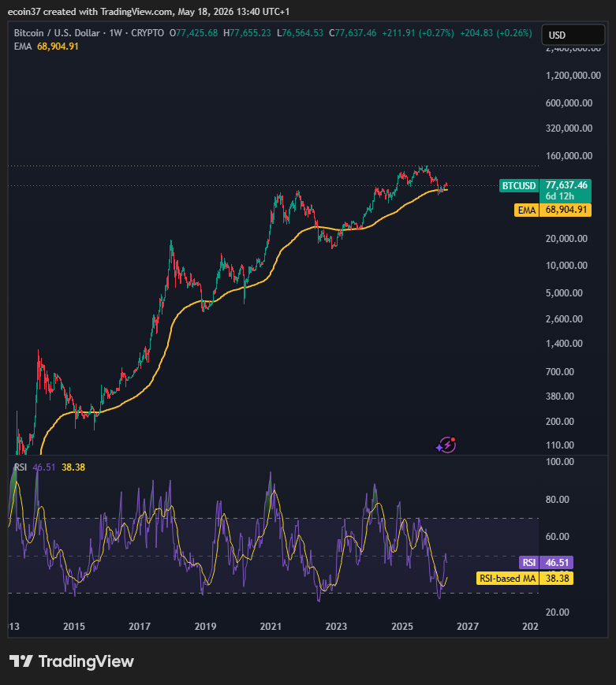The image size is (616, 685).
Task: Click the yellow RSI MA value 38.38
Action: tap(73, 467)
